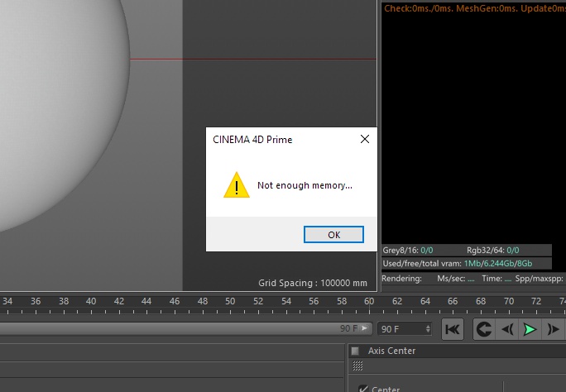Click frame 60 on timeline ruler
Viewport: 566px width, 392px height.
pos(369,301)
